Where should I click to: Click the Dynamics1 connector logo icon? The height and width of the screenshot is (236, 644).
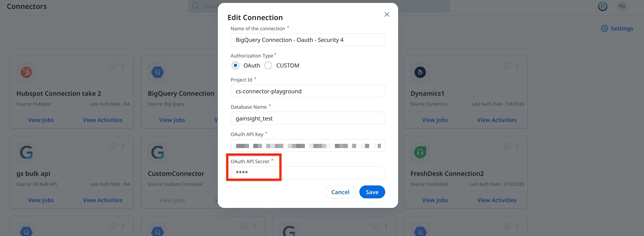click(420, 72)
